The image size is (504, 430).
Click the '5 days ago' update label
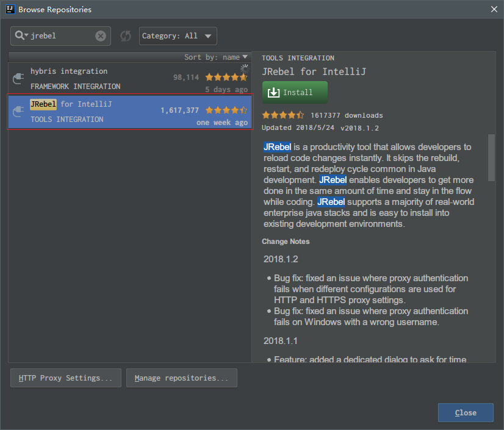click(x=226, y=89)
